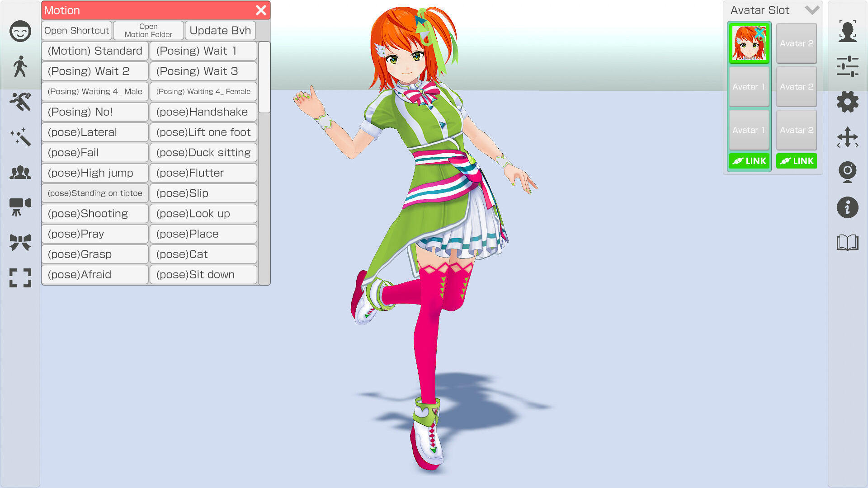Image resolution: width=868 pixels, height=488 pixels.
Task: Open the webcam tracking icon
Action: point(848,172)
